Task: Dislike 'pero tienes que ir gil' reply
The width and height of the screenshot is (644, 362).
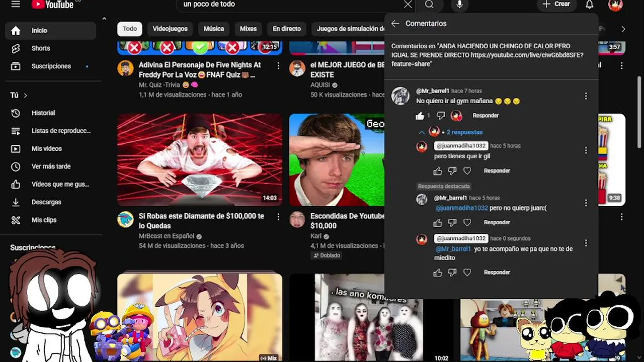Action: pos(452,171)
